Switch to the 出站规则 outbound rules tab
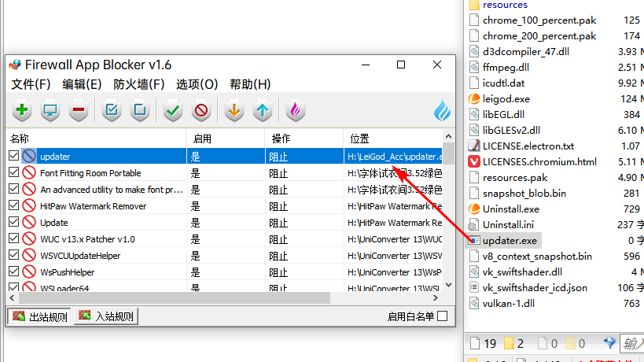 (x=39, y=316)
